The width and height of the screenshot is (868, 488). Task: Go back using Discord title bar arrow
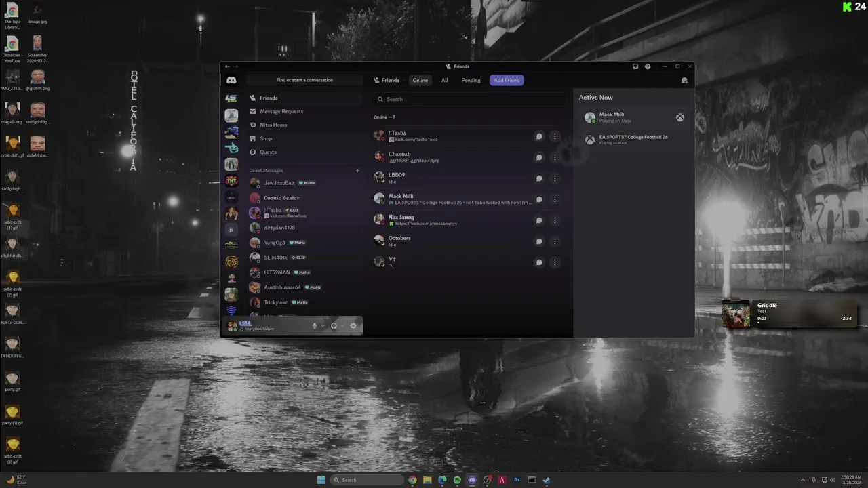227,66
